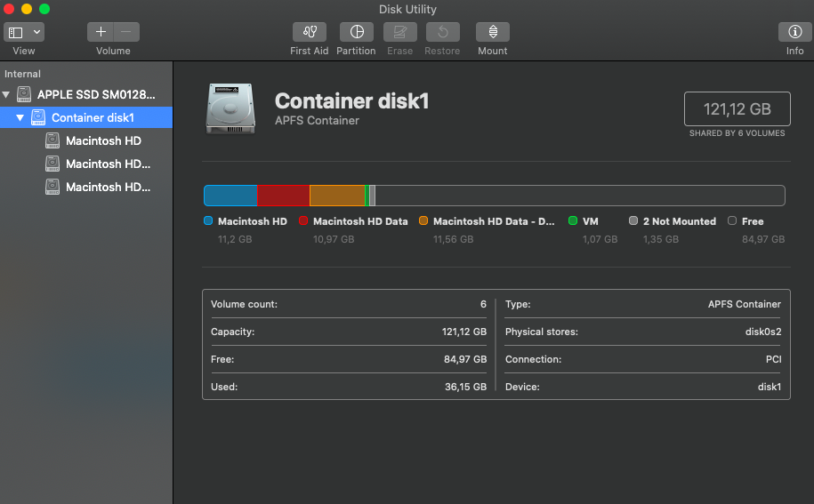Screen dimensions: 814x504
Task: Select the third sidebar row, 'Macintosh HD...'
Action: [x=86, y=187]
